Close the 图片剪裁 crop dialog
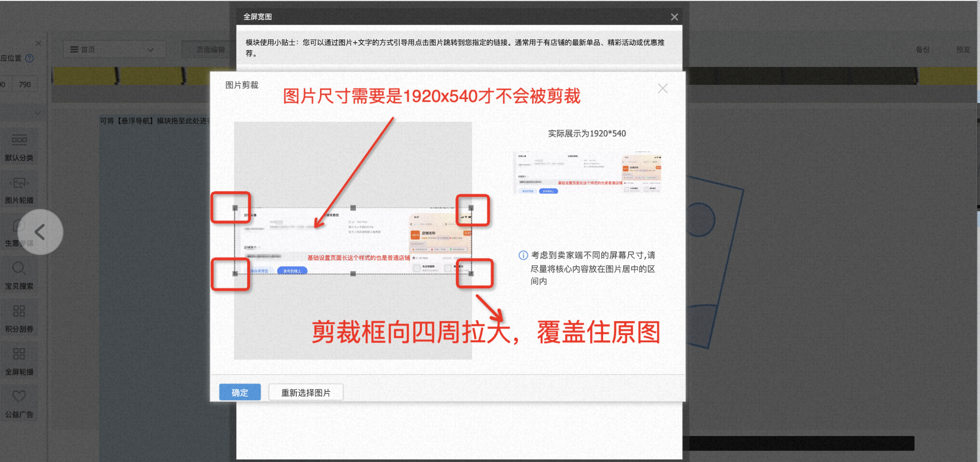 pos(663,89)
